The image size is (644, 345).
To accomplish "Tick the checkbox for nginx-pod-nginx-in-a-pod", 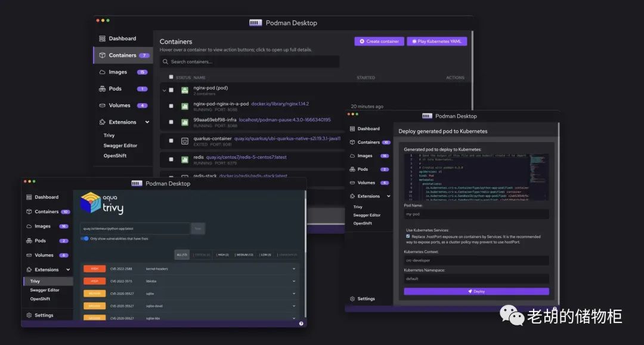I will [x=171, y=106].
